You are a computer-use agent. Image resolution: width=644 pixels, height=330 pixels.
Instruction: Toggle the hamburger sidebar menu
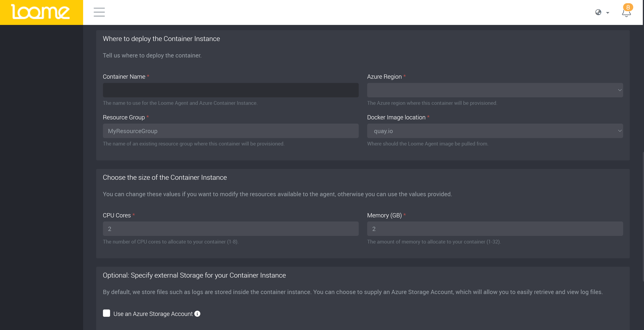pyautogui.click(x=99, y=12)
